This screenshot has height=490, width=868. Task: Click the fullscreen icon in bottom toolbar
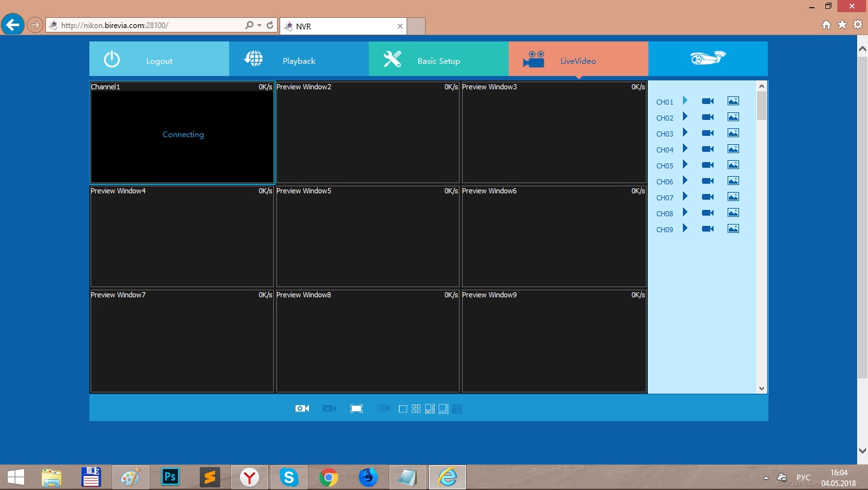pos(357,408)
